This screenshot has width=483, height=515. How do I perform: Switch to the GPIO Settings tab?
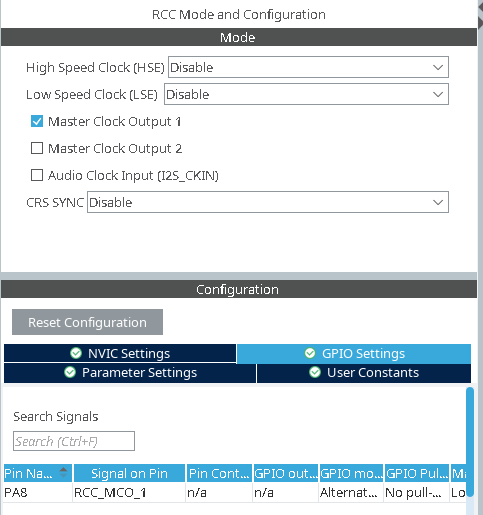(354, 353)
